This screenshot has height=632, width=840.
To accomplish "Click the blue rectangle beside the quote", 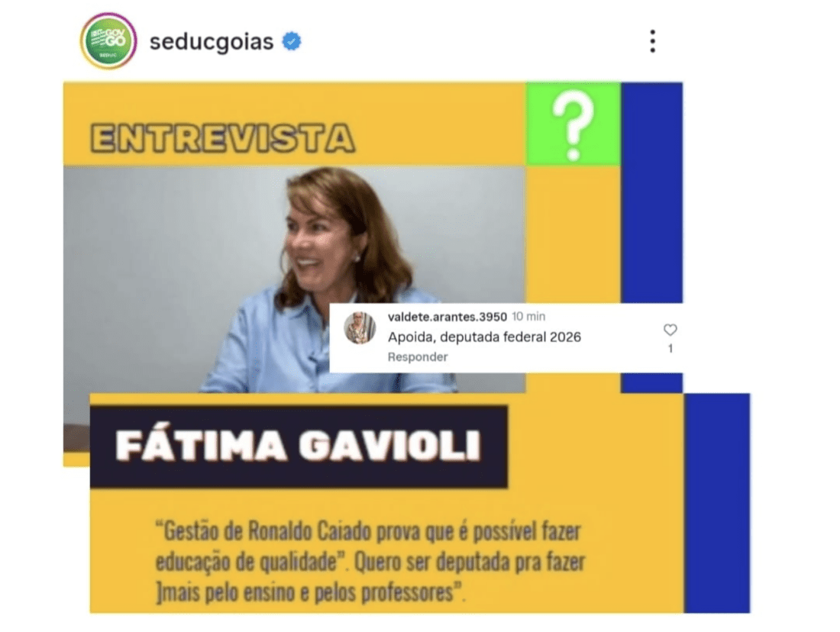I will [717, 503].
